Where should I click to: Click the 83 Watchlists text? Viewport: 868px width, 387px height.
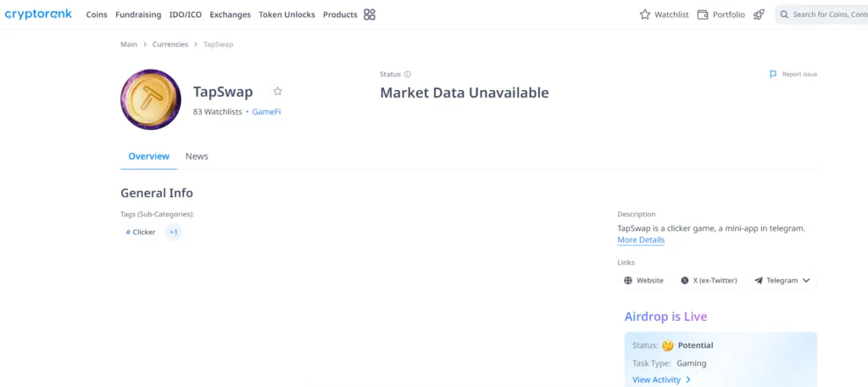point(218,111)
